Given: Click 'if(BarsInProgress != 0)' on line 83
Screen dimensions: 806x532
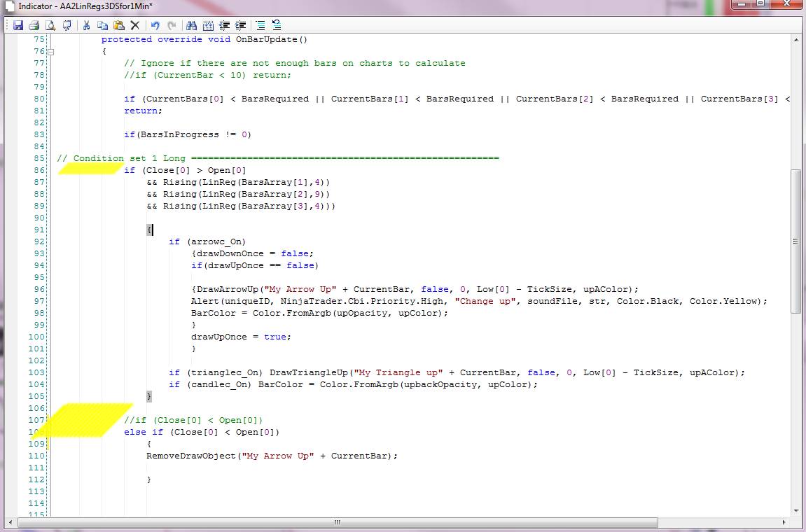Looking at the screenshot, I should [x=188, y=134].
